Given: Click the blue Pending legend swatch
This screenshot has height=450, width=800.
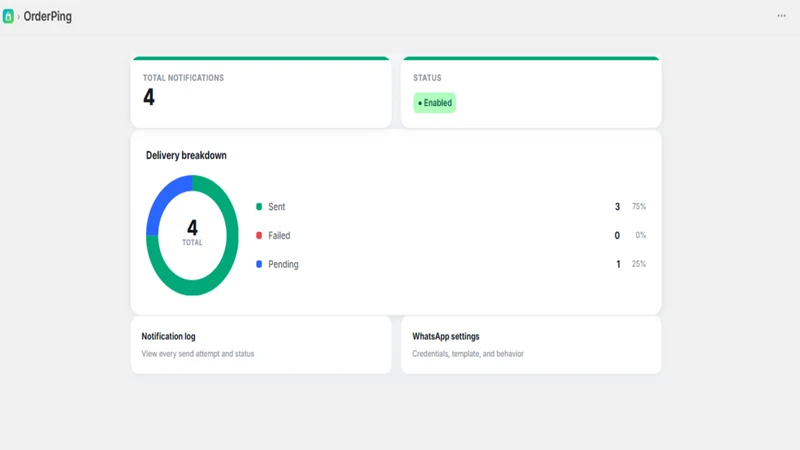Looking at the screenshot, I should point(259,264).
